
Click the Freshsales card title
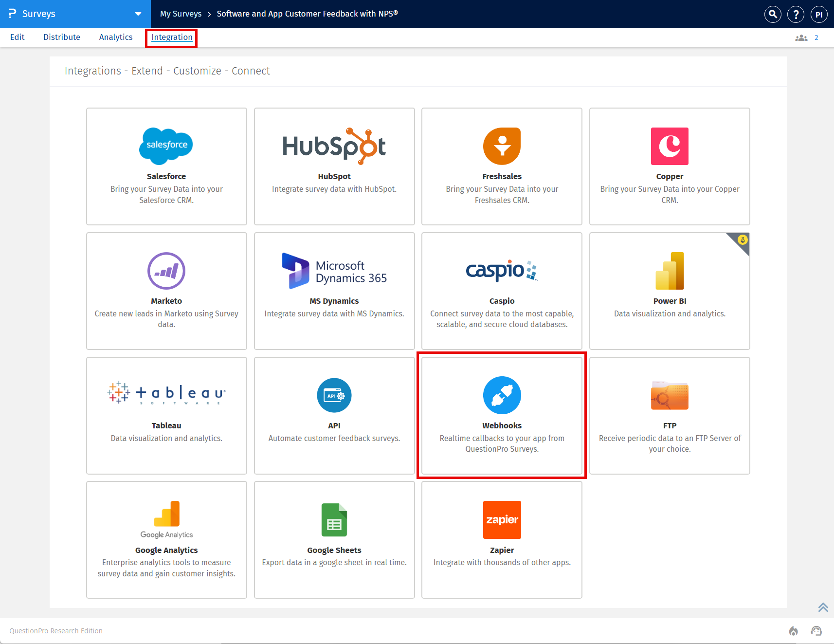tap(502, 176)
